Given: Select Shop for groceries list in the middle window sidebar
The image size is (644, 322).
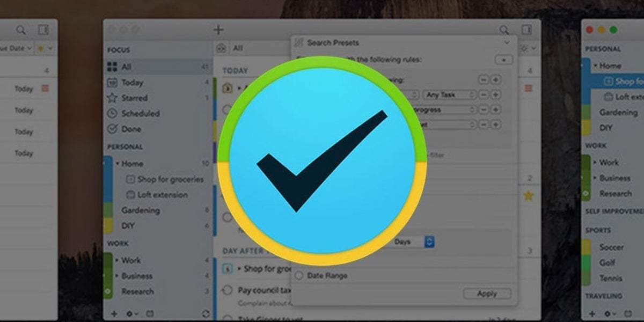Looking at the screenshot, I should point(164,179).
